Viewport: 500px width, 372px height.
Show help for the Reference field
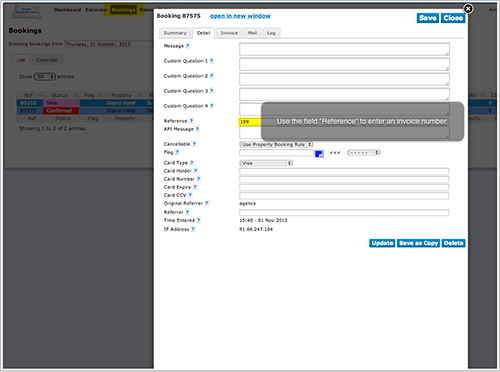[x=191, y=121]
